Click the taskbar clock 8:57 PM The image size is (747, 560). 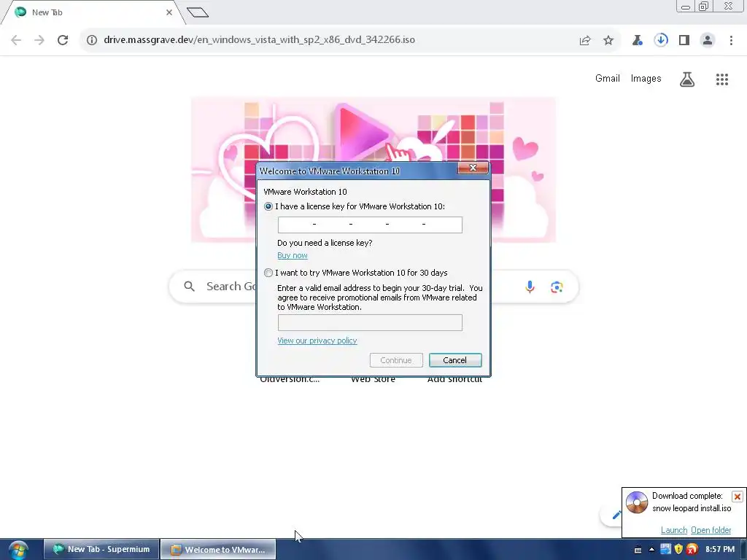tap(720, 550)
